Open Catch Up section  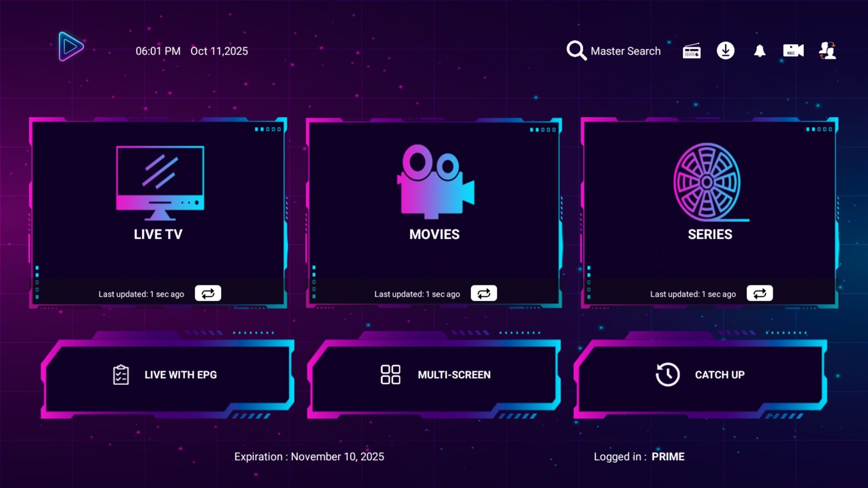(x=700, y=375)
